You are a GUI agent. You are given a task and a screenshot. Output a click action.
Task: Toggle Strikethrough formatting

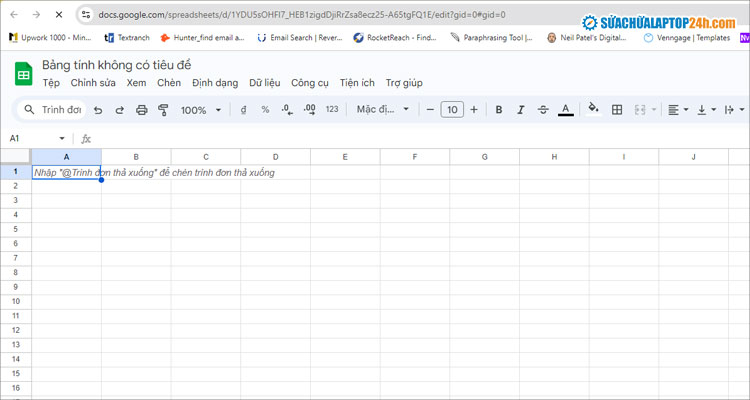[543, 110]
